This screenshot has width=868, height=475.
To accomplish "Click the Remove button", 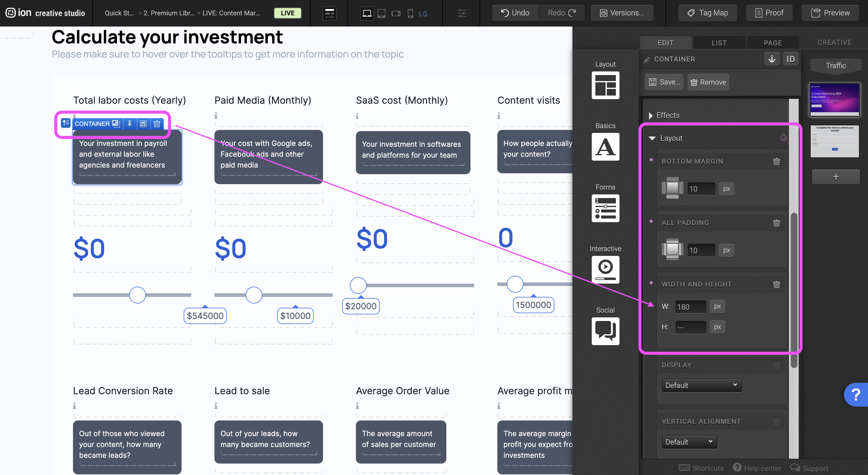I will point(708,82).
